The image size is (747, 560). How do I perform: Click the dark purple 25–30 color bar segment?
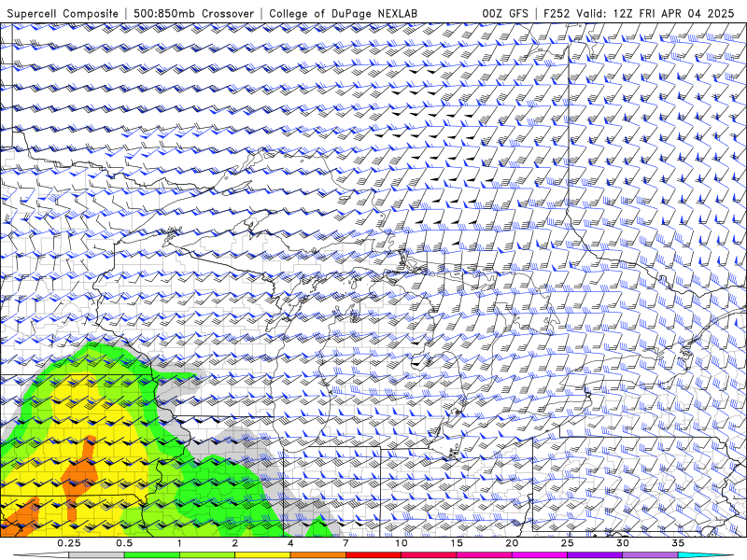tap(595, 555)
